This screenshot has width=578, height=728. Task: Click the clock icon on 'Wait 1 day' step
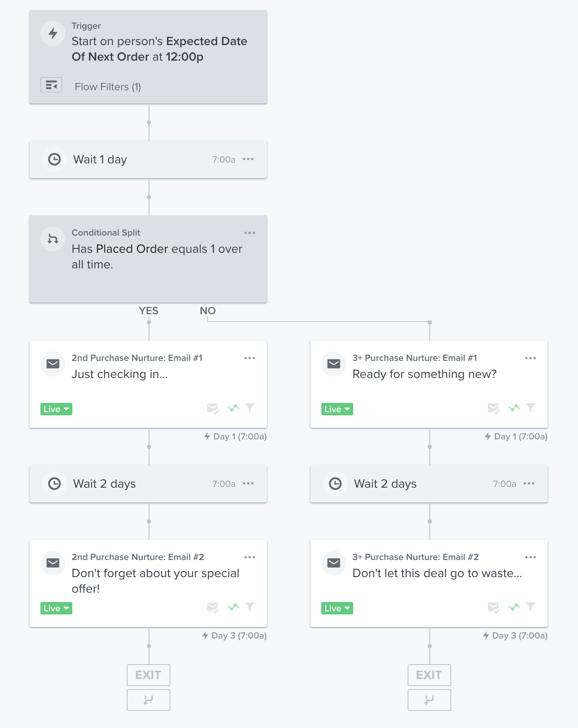[x=54, y=159]
